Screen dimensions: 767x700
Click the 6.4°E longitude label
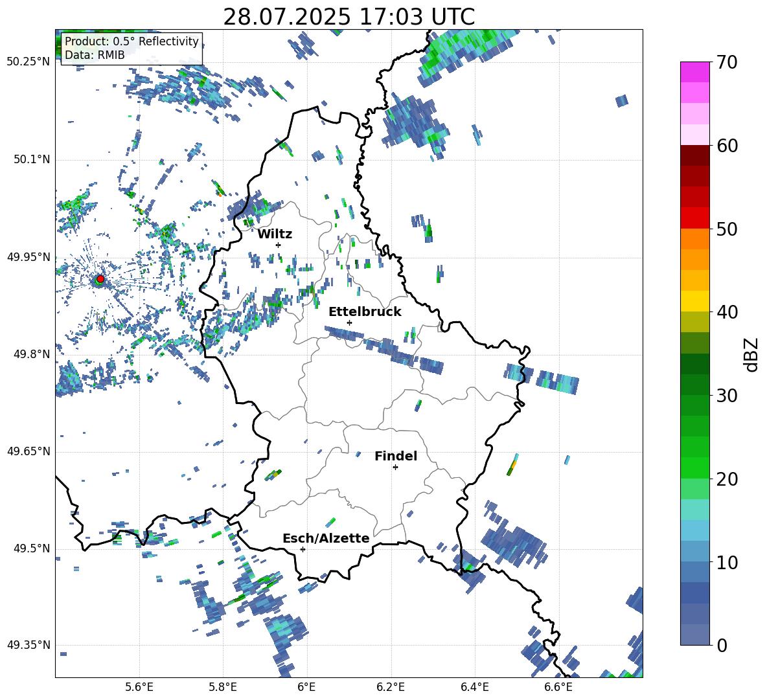pyautogui.click(x=474, y=687)
